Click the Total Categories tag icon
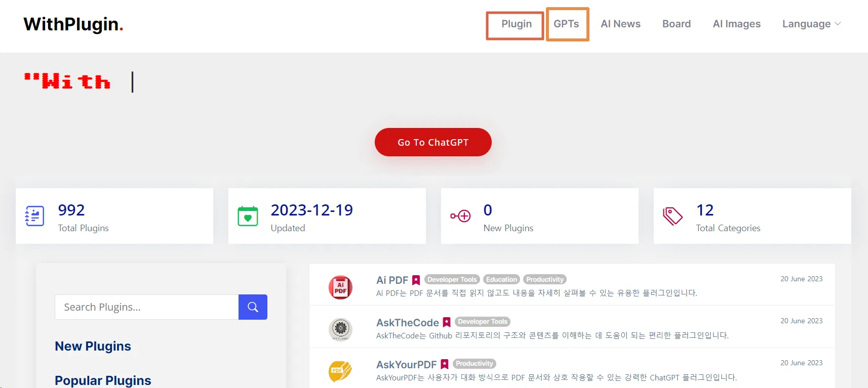 (x=673, y=216)
